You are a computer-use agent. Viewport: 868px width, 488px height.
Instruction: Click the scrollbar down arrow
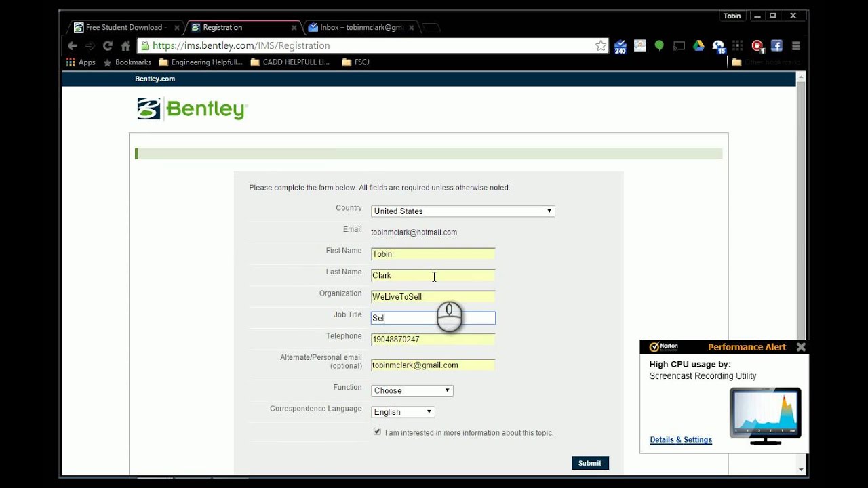[x=801, y=469]
